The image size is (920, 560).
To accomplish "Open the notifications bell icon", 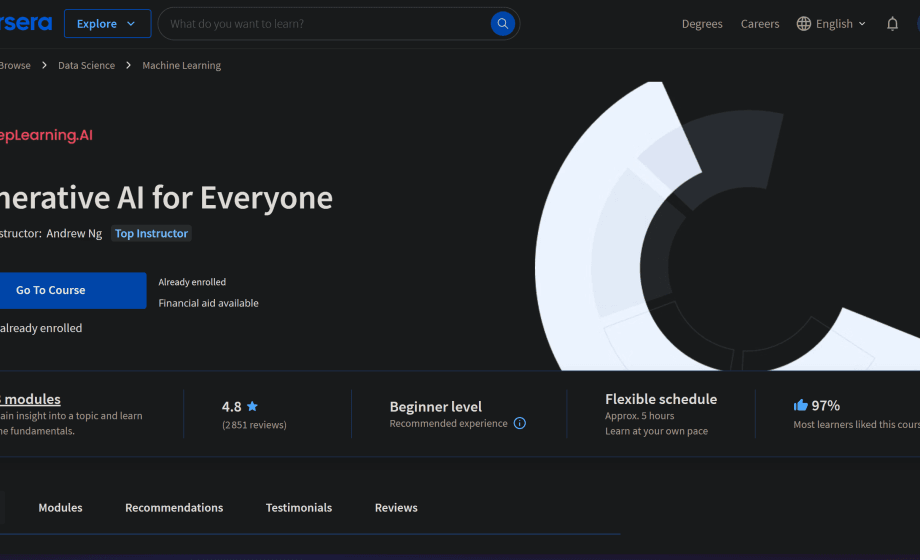I will point(892,24).
